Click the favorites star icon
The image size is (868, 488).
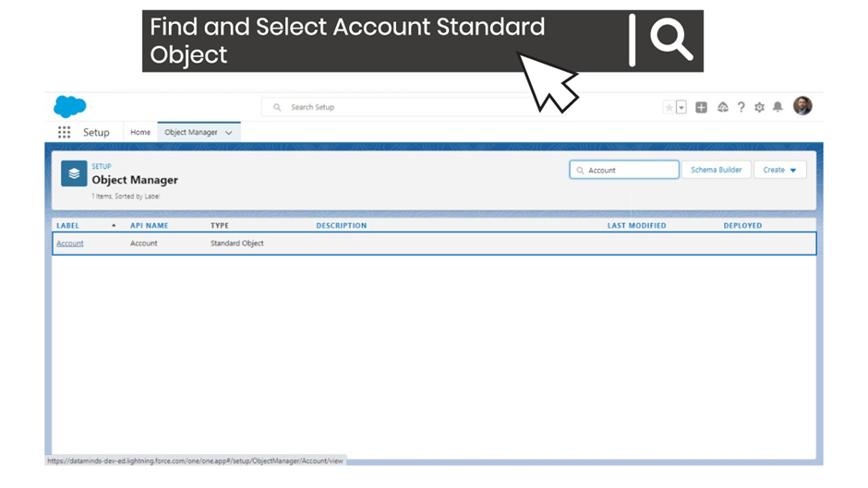[669, 107]
